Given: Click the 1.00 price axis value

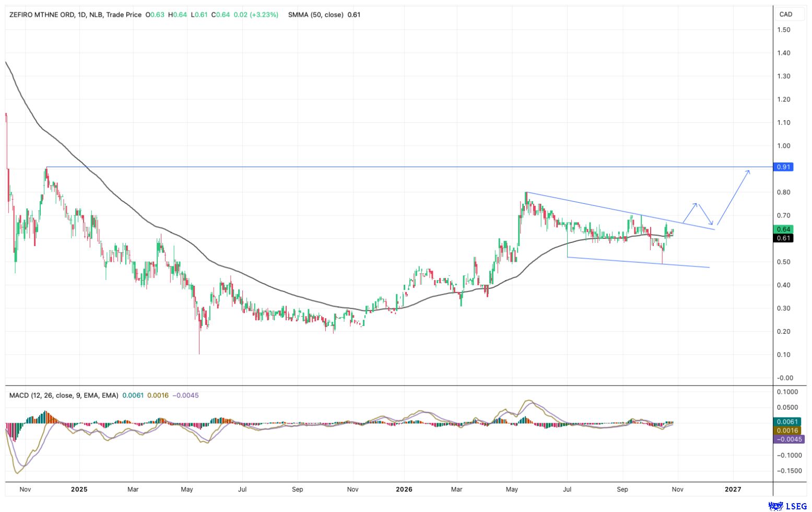Looking at the screenshot, I should (x=783, y=146).
